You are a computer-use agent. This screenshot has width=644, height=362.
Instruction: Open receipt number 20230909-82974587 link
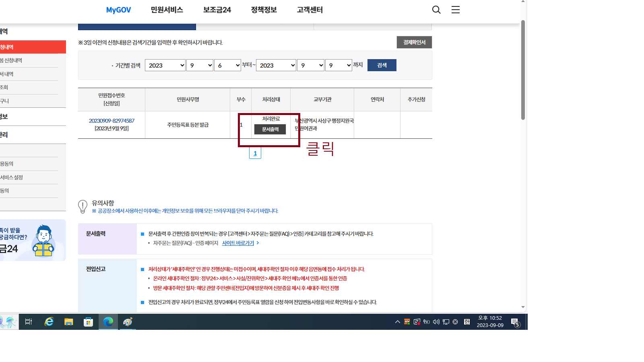coord(111,120)
